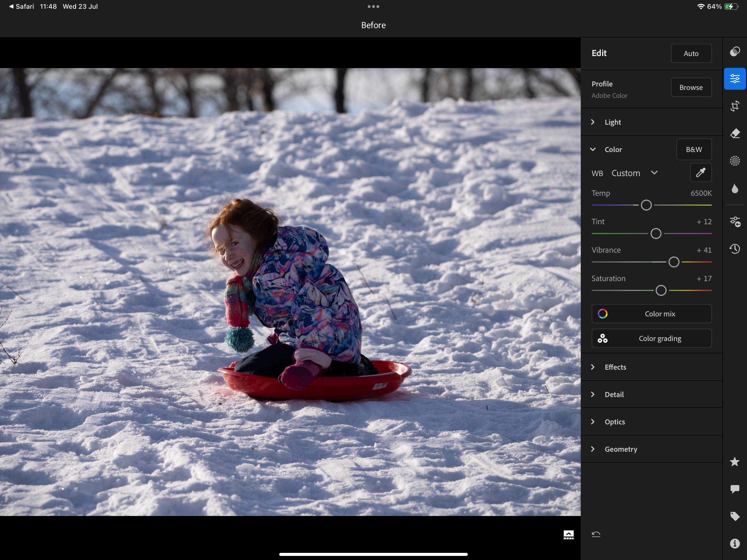Image resolution: width=747 pixels, height=560 pixels.
Task: Expand the Optics section
Action: 651,422
